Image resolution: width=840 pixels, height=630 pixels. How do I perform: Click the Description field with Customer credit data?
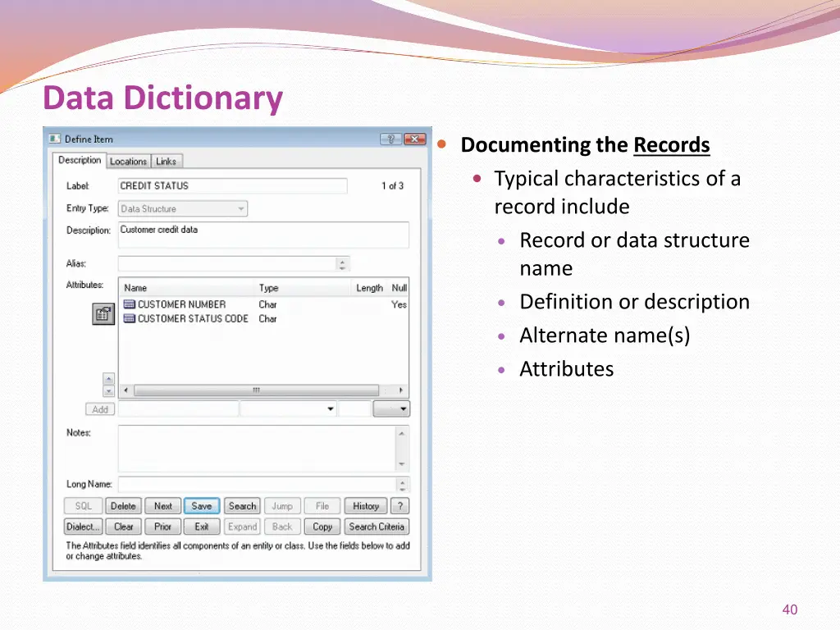(x=263, y=235)
